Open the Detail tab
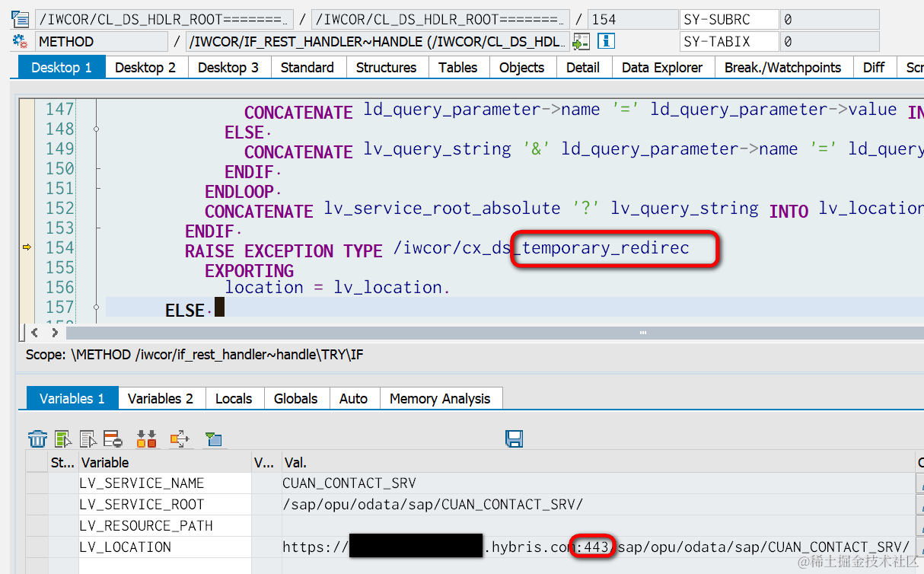Screen dimensions: 924x574 coord(583,67)
